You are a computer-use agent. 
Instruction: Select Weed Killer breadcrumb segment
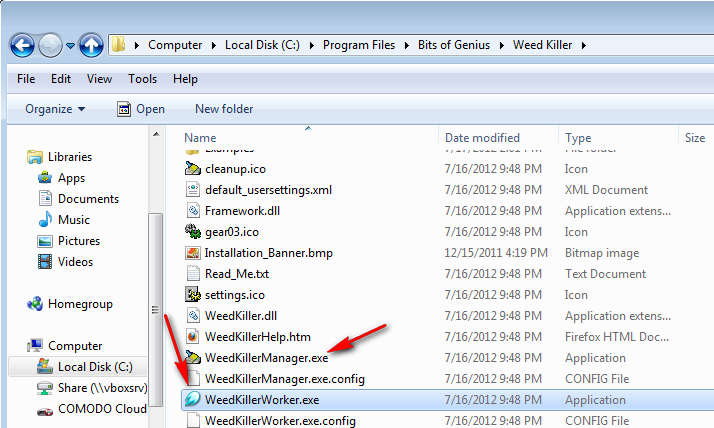pos(542,45)
